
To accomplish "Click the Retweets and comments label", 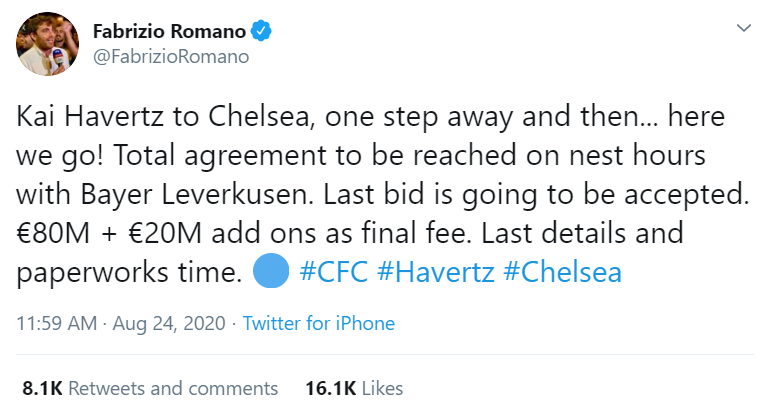I will (x=173, y=388).
